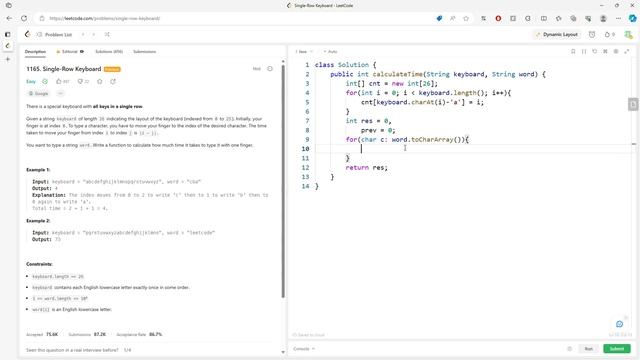Viewport: 640px width, 360px height.
Task: Click the LeetCode logo in the top bar
Action: [27, 34]
